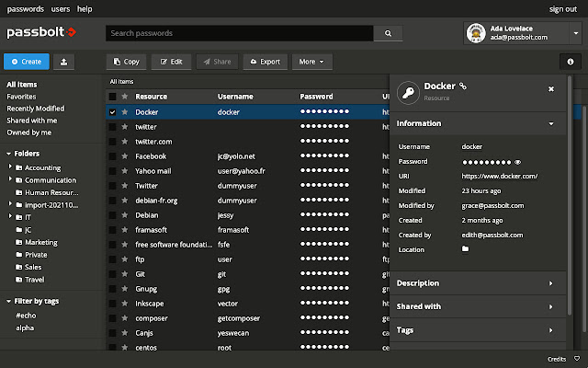Star the Facebook resource as favorite

point(124,156)
